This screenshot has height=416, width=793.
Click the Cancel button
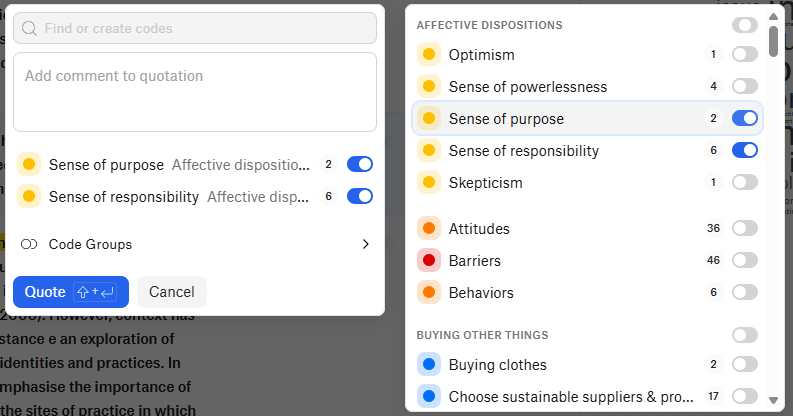[x=171, y=292]
